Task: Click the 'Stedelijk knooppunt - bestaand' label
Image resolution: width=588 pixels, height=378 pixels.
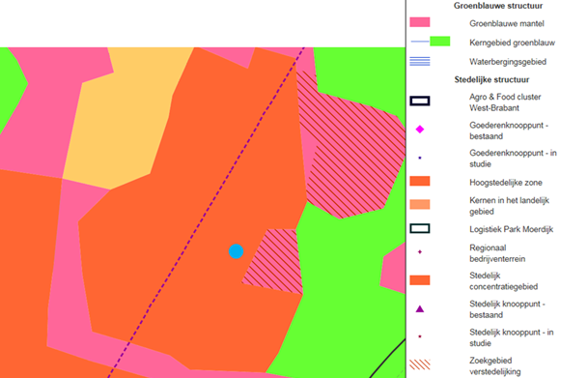Action: [507, 309]
